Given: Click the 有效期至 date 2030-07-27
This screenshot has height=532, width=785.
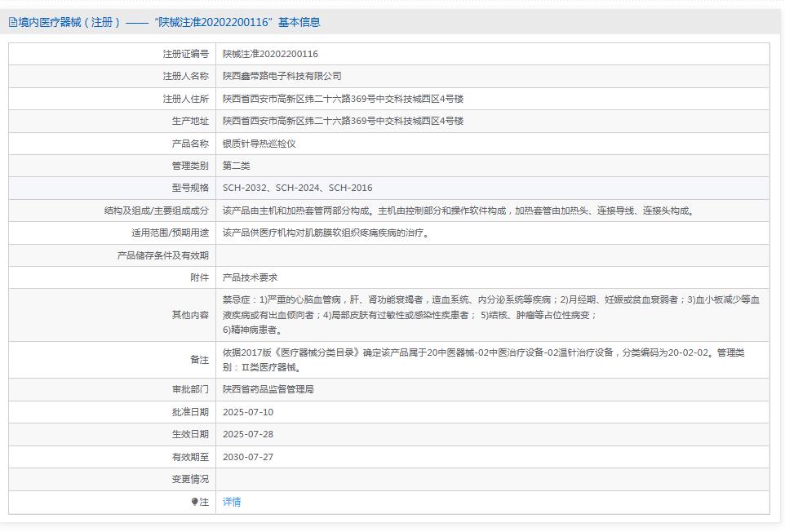Looking at the screenshot, I should 247,457.
